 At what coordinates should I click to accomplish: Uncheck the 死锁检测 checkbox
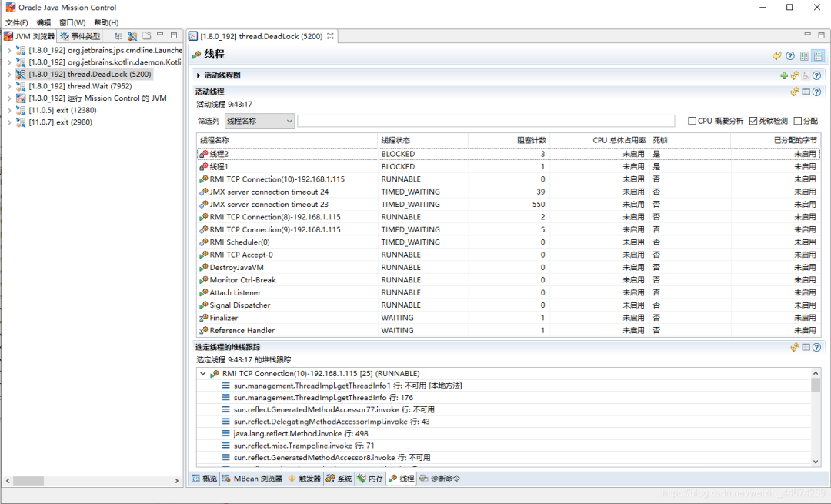click(x=753, y=121)
